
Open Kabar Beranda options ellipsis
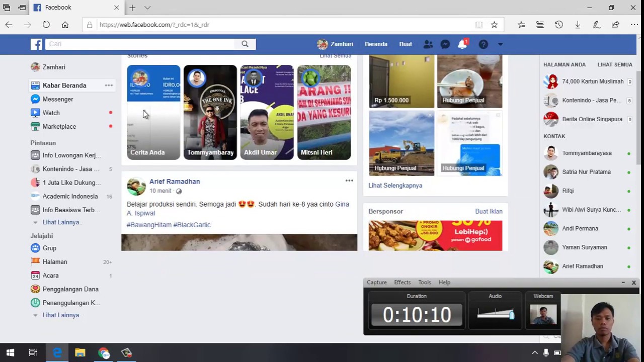tap(109, 85)
